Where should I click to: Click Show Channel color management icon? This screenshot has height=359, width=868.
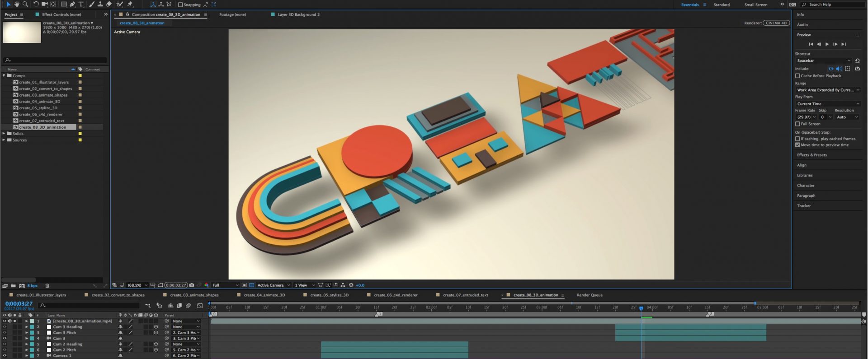(207, 285)
